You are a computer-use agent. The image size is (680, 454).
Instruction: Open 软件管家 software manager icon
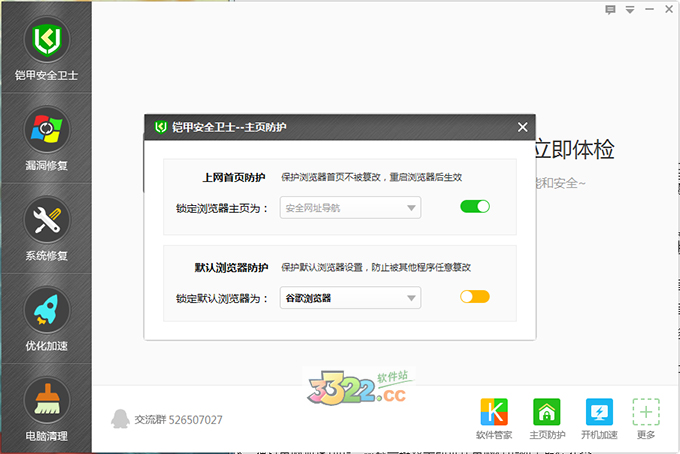pos(494,412)
